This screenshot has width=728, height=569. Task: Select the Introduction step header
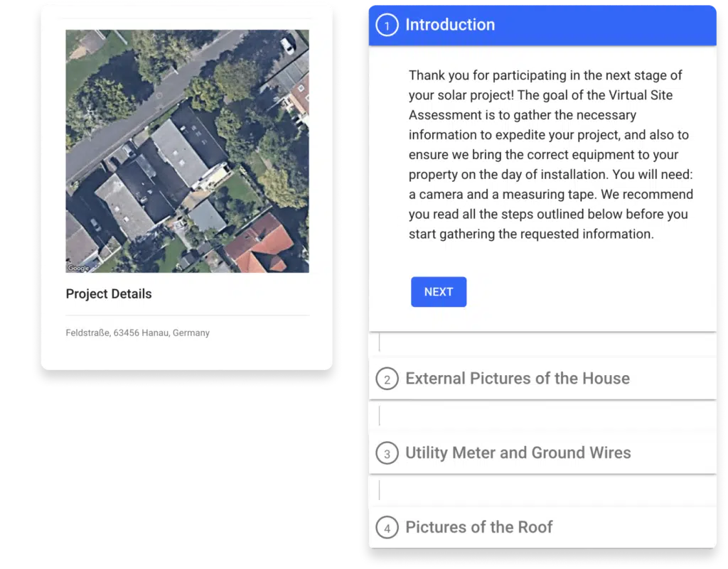click(x=542, y=25)
